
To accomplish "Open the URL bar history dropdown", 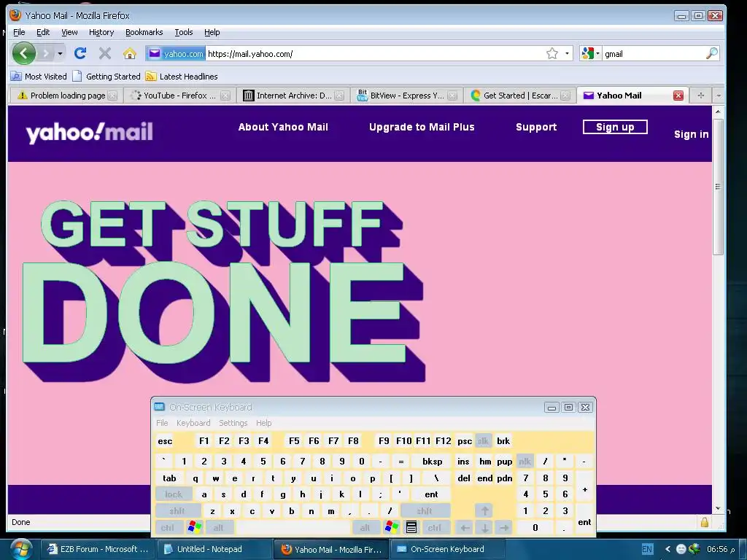I will point(567,53).
